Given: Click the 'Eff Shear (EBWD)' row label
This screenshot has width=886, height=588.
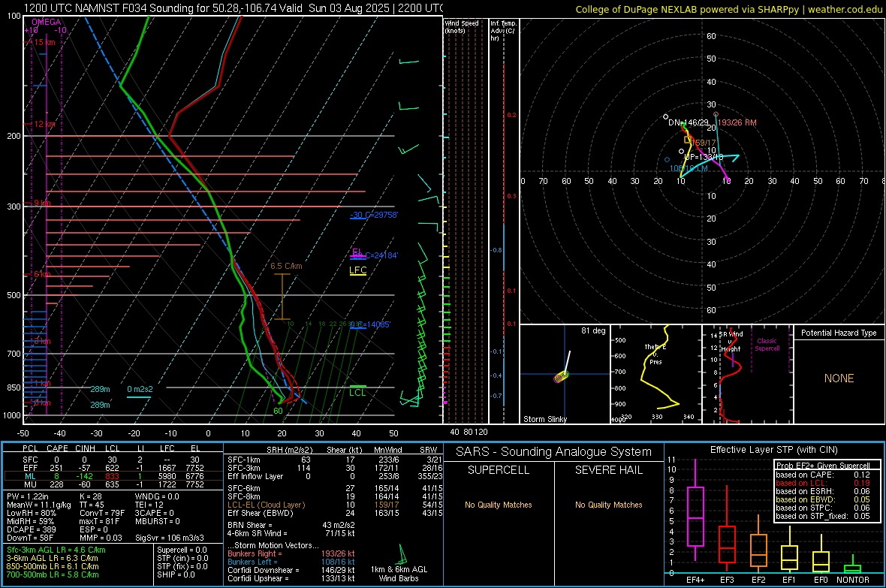Looking at the screenshot, I should coord(261,514).
